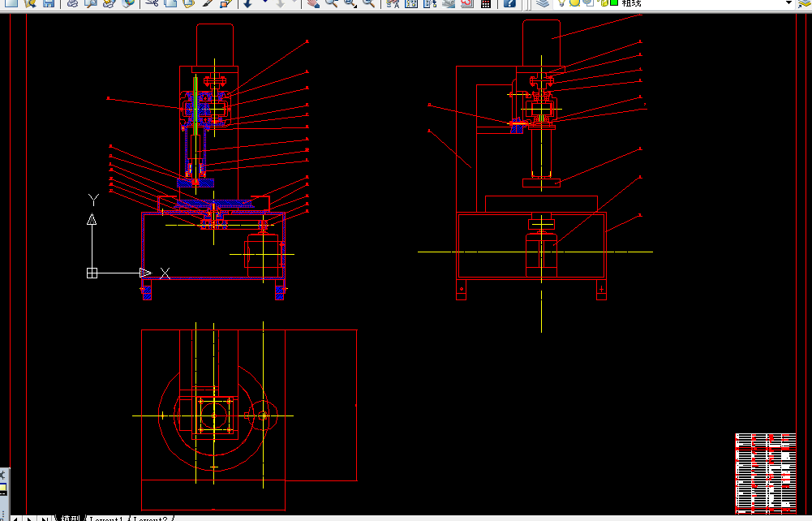
Task: Click the 粗线 layer name field
Action: 631,3
